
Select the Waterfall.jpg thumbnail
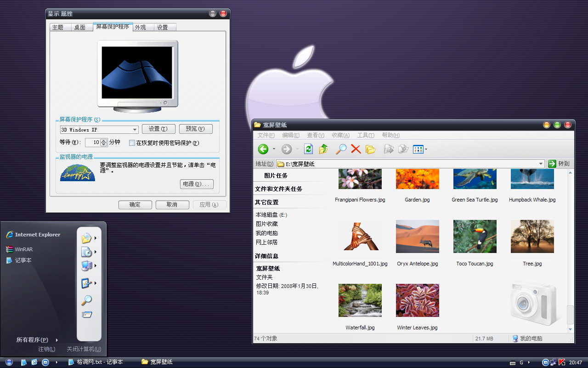(x=360, y=300)
